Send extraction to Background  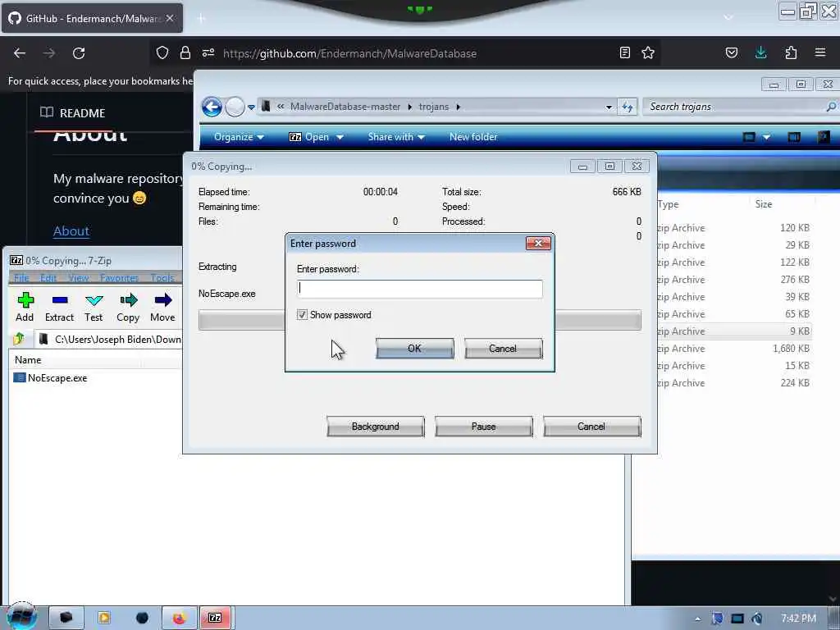(x=376, y=427)
